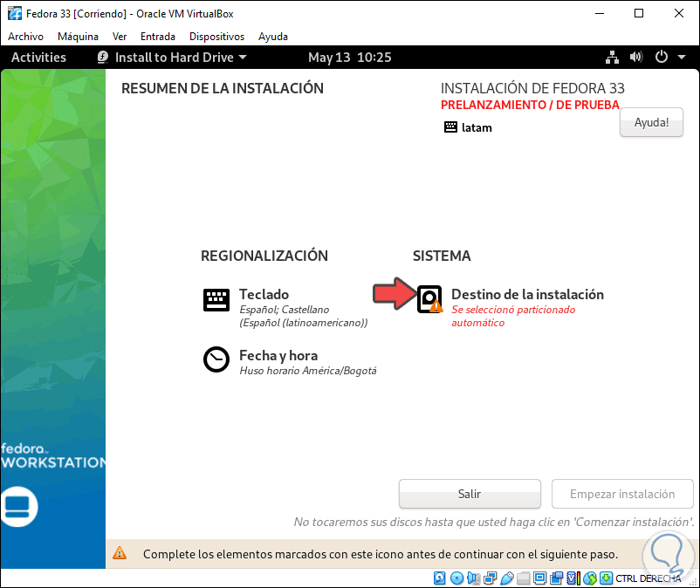This screenshot has height=588, width=700.
Task: Click Activities in the top bar
Action: [38, 57]
